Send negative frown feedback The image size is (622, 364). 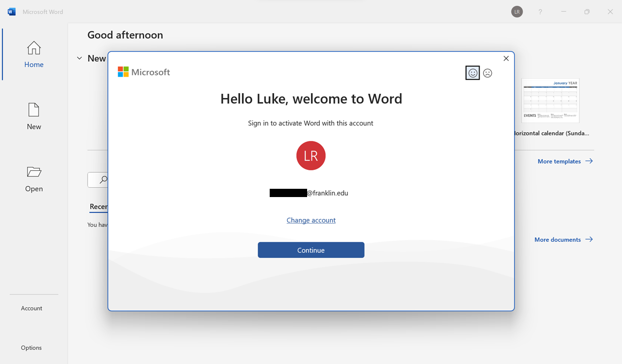click(487, 73)
